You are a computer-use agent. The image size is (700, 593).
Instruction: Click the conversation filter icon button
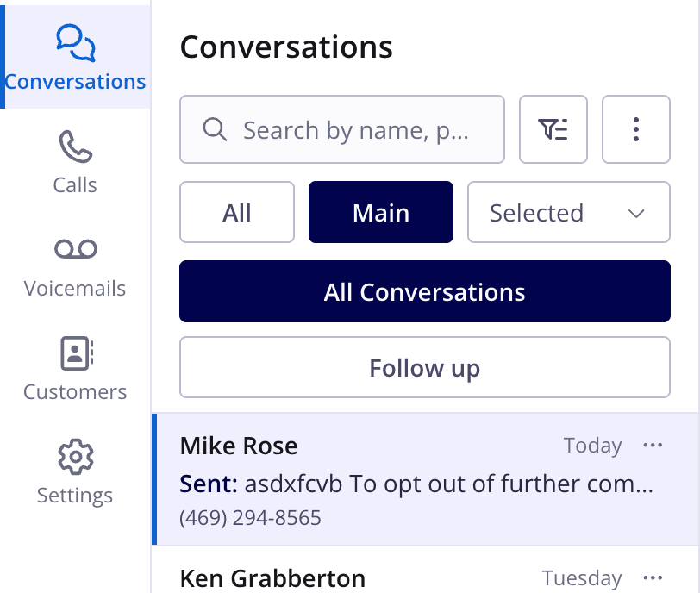[553, 129]
